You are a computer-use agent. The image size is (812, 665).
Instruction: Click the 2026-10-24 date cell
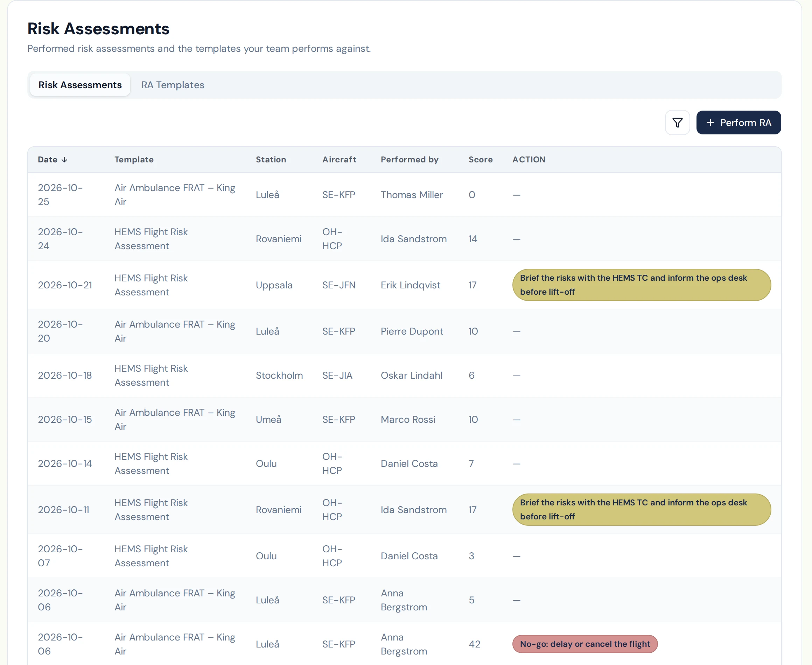click(x=60, y=239)
